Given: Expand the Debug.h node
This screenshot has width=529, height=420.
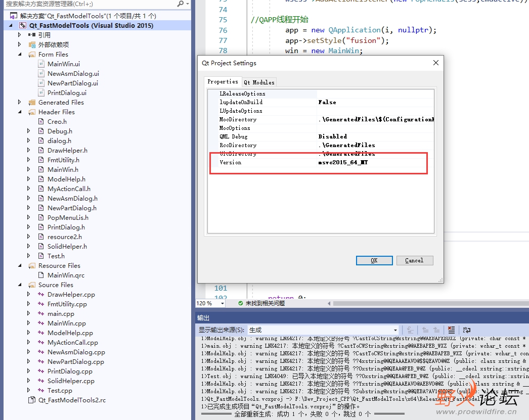Looking at the screenshot, I should (x=29, y=131).
